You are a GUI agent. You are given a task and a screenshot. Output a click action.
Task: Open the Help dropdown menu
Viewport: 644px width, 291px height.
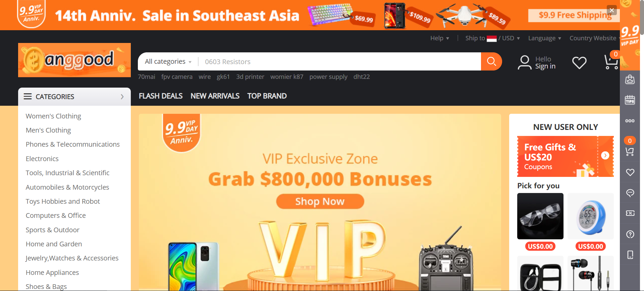point(440,38)
